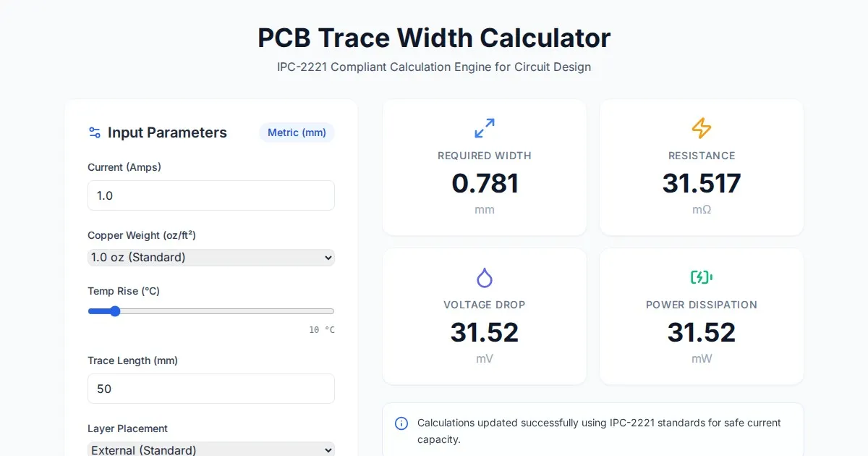The image size is (868, 456).
Task: Click the Required Width arrows icon
Action: click(x=485, y=128)
